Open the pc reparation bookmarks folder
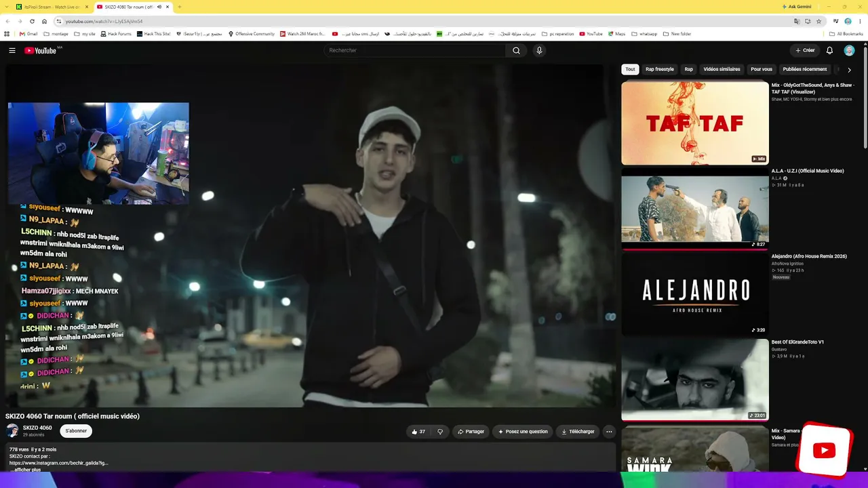868x488 pixels. click(558, 34)
